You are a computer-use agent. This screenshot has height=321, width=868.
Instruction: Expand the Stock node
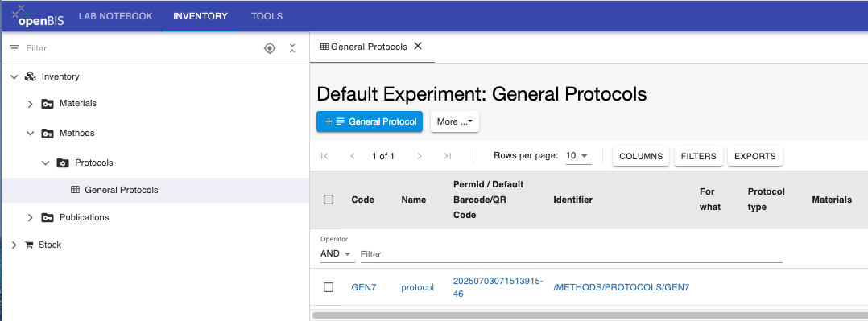14,245
